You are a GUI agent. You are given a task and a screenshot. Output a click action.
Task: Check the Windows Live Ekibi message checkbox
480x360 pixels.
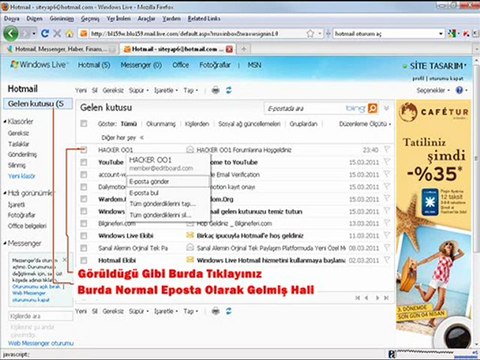(84, 236)
